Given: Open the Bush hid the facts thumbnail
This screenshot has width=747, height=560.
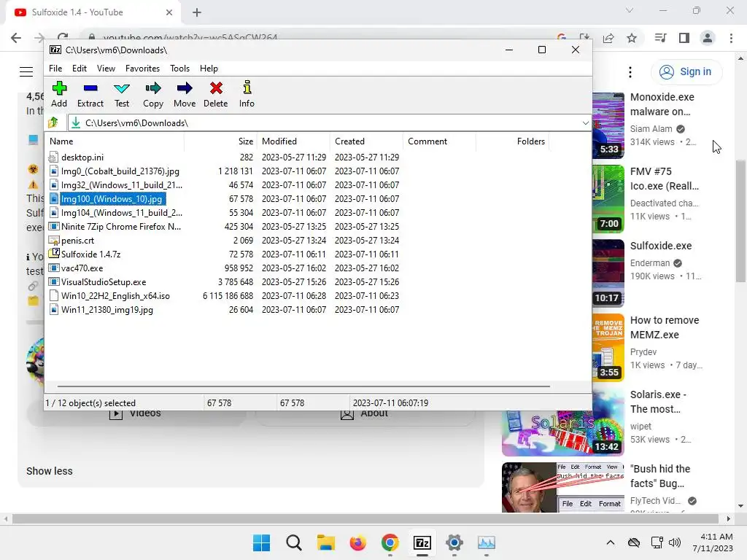Looking at the screenshot, I should pos(562,488).
